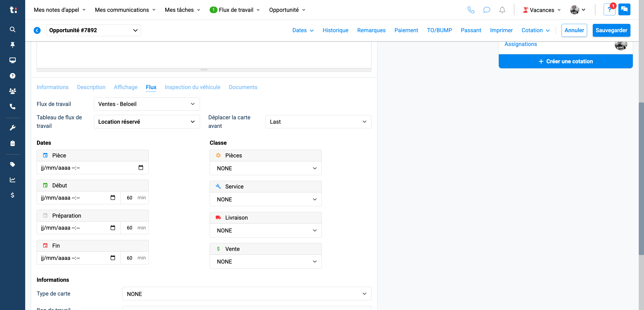Expand the Opportunité #7892 selector
This screenshot has width=644, height=310.
pos(93,30)
